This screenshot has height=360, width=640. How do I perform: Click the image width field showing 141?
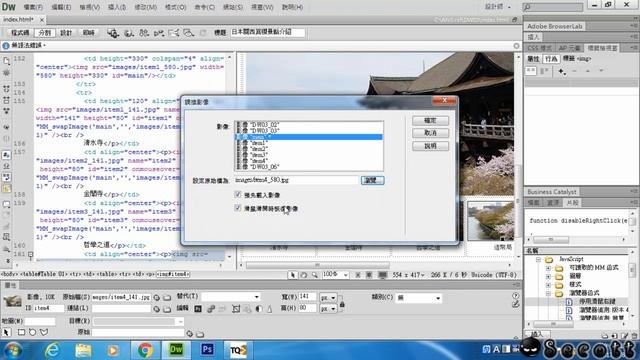pyautogui.click(x=307, y=297)
